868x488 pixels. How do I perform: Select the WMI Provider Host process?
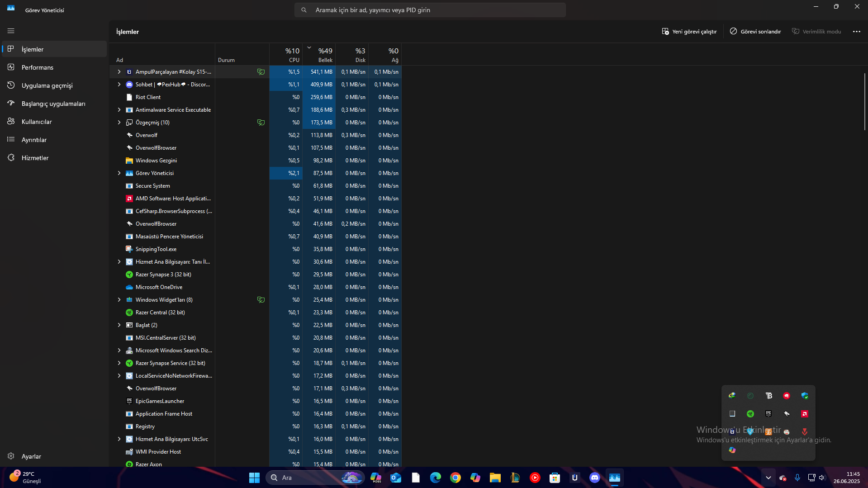point(256,452)
